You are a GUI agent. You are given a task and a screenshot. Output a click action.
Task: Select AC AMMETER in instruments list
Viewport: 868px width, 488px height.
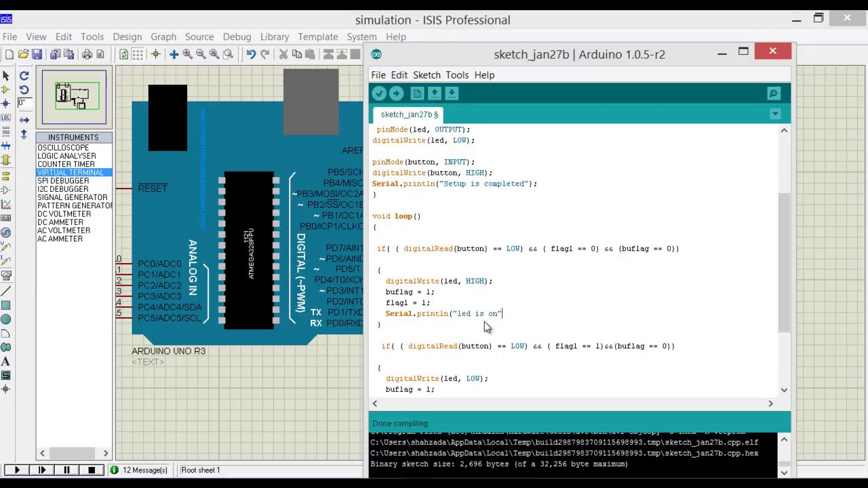click(x=60, y=239)
